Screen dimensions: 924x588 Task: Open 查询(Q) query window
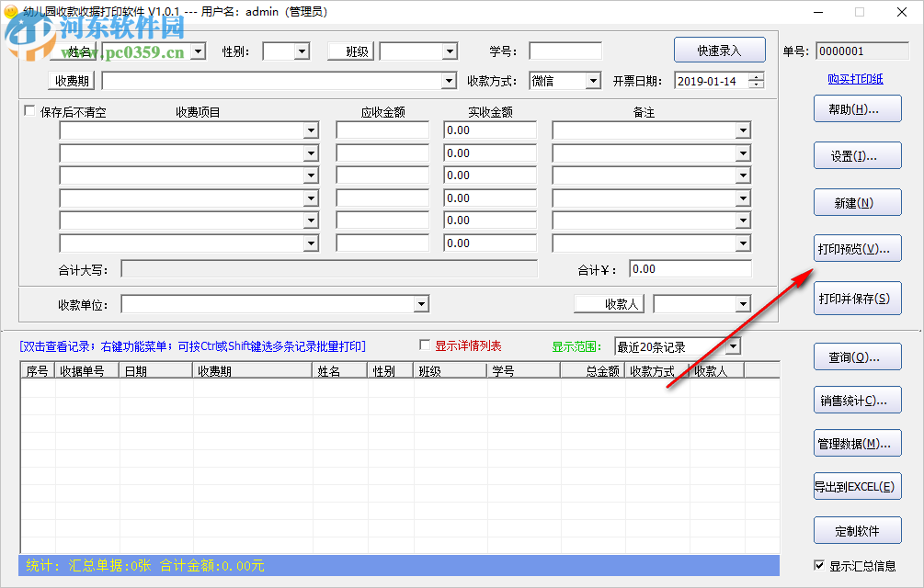tap(858, 356)
